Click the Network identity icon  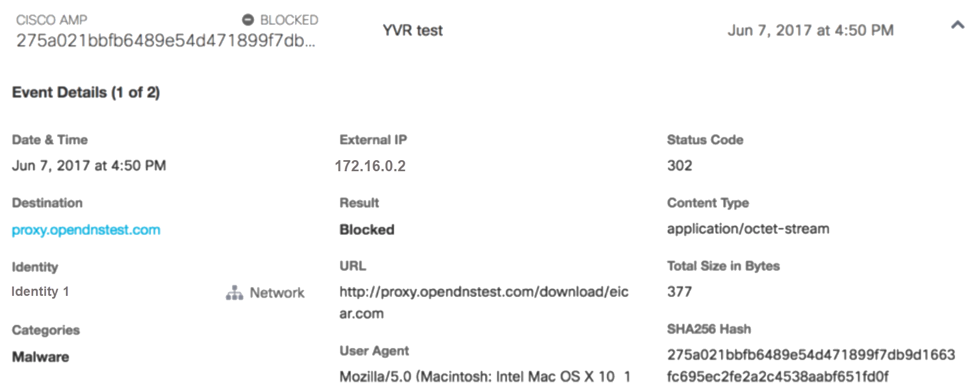click(234, 293)
